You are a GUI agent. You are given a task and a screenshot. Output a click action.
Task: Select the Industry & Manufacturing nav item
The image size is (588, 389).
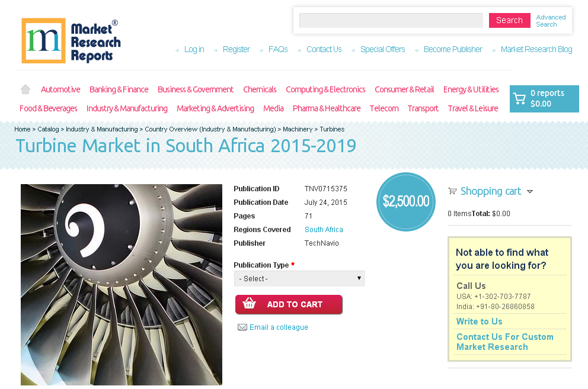127,108
